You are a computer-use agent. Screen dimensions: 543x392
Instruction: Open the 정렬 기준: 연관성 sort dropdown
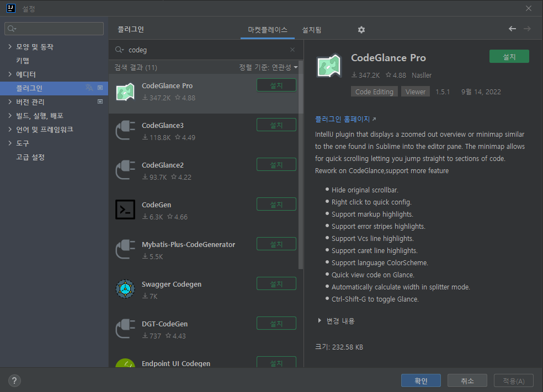point(268,67)
